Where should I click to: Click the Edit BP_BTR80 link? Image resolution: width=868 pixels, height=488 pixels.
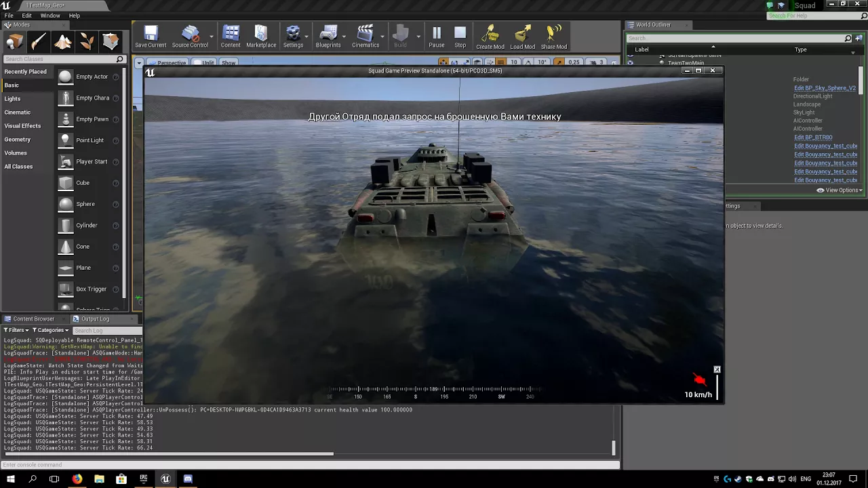(813, 138)
